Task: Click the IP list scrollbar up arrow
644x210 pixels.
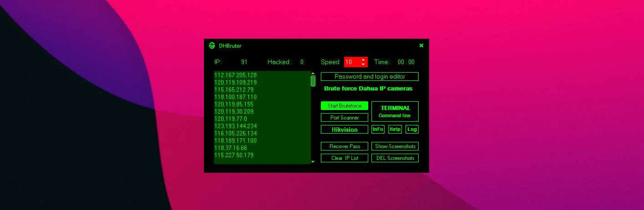Action: pos(313,73)
